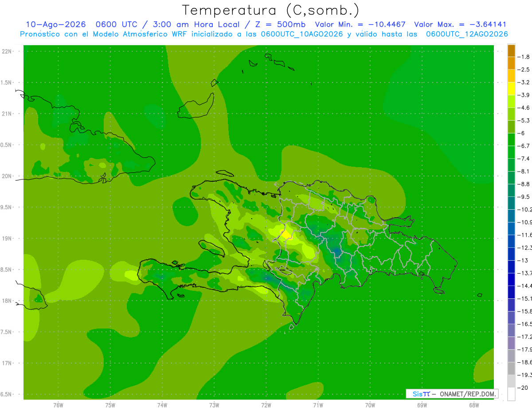This screenshot has width=532, height=411.
Task: Click the '-3.9' colorbar value
Action: click(x=523, y=95)
